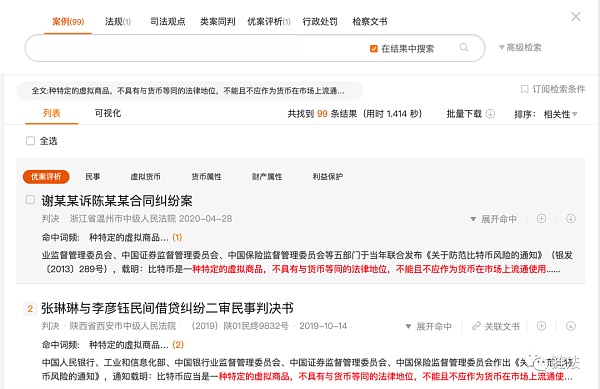Click inside the search input box
Screen dimensions: 600x389
click(195, 48)
